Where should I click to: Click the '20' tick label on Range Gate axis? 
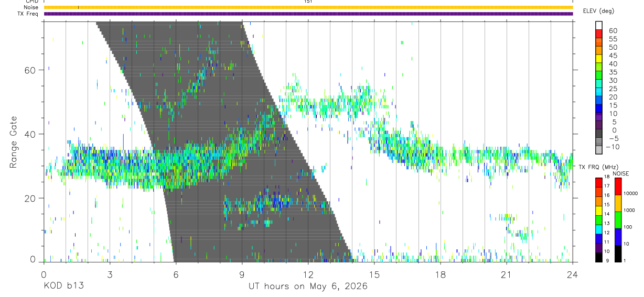pyautogui.click(x=31, y=199)
